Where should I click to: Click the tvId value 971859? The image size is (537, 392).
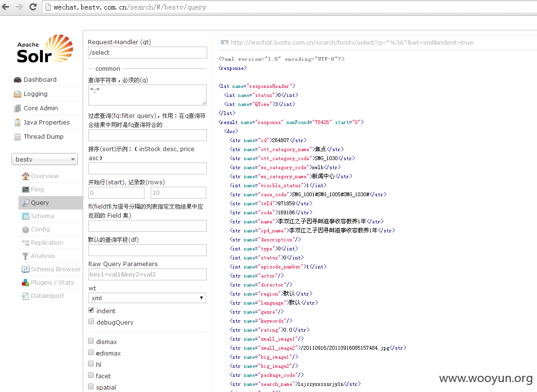click(286, 203)
